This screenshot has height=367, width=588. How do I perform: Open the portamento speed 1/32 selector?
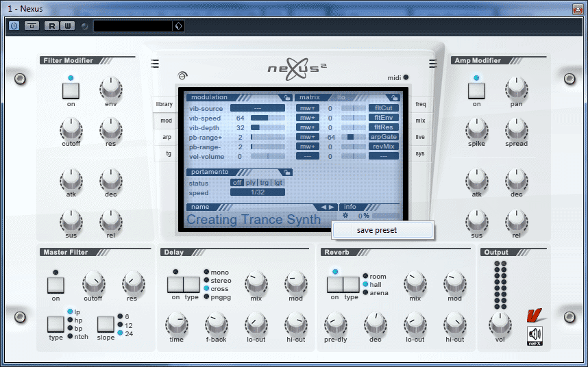click(x=258, y=192)
